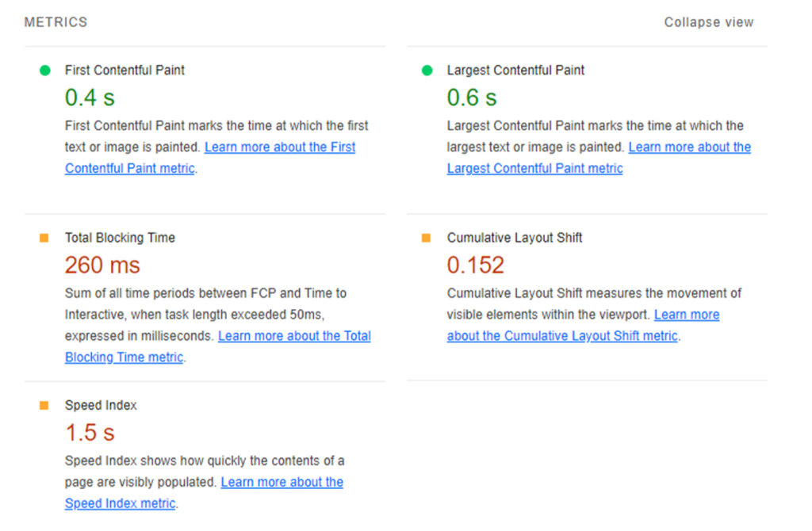Select the 0.4 s First Contentful Paint value
Viewport: 812px width, 531px height.
coord(88,97)
